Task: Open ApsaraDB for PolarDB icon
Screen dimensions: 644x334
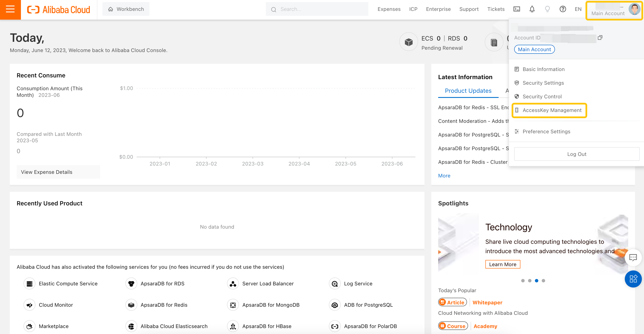Action: 335,326
